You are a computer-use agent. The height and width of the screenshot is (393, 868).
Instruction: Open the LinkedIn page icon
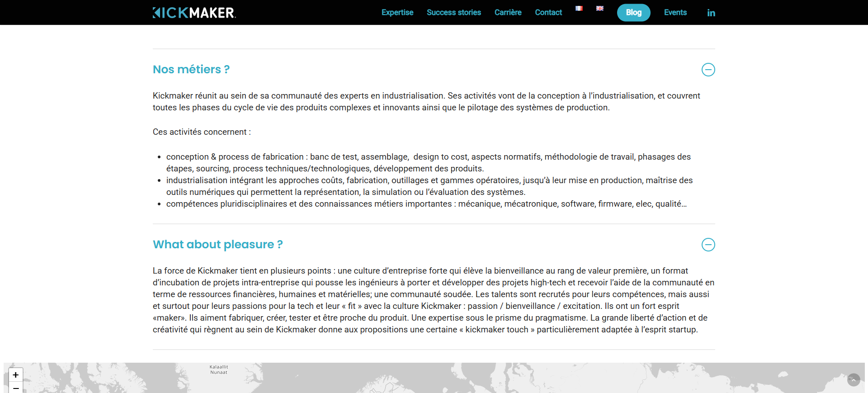click(711, 13)
